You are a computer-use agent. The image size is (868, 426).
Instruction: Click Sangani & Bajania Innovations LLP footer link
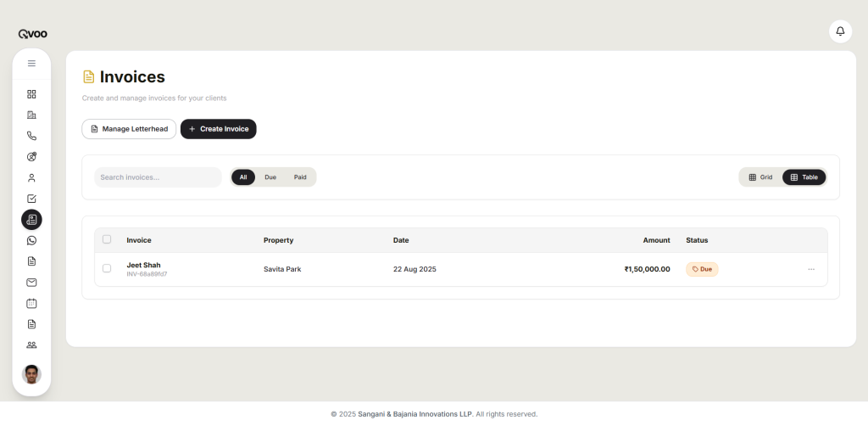[x=415, y=414]
